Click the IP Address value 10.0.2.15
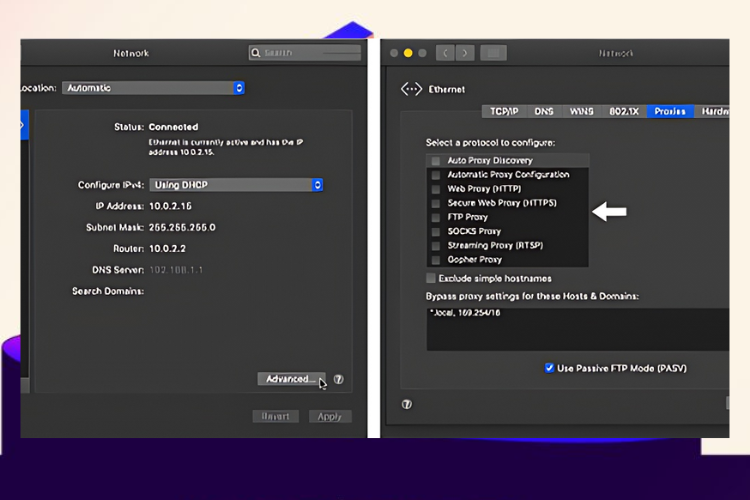Image resolution: width=750 pixels, height=500 pixels. [170, 206]
